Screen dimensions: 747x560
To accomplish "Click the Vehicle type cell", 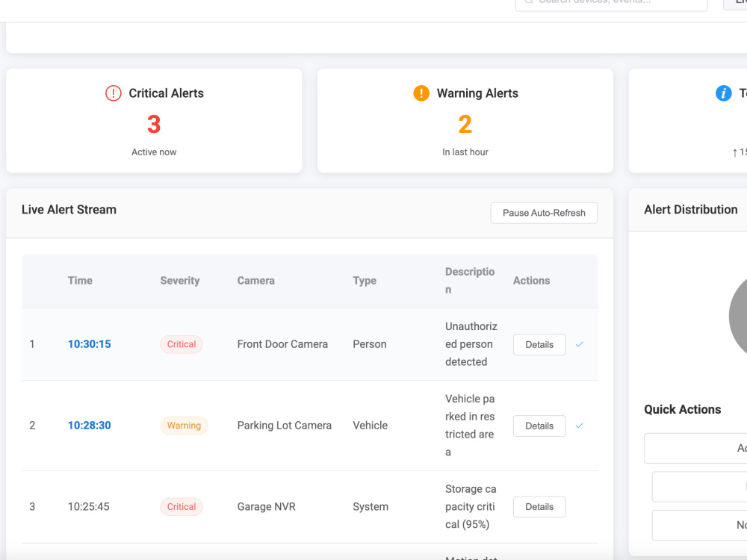I will [x=371, y=426].
